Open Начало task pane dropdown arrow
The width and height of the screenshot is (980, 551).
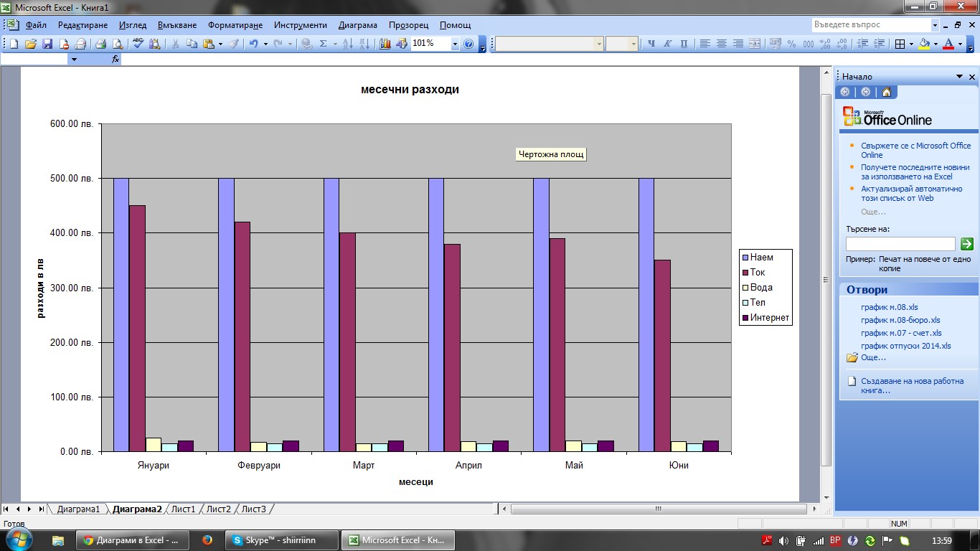(x=959, y=77)
